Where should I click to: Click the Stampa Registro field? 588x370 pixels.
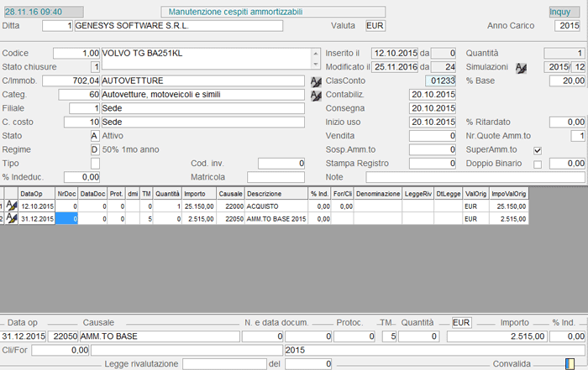433,164
